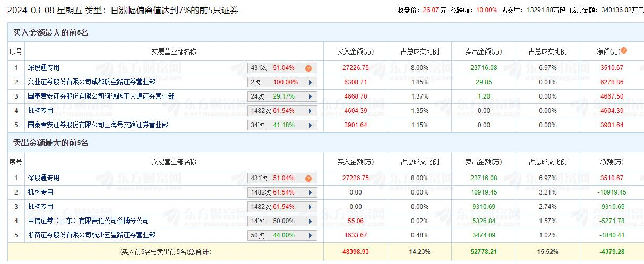Click arrow icon next to 14次 50.00%
Screen dimensions: 644x264
click(x=309, y=221)
